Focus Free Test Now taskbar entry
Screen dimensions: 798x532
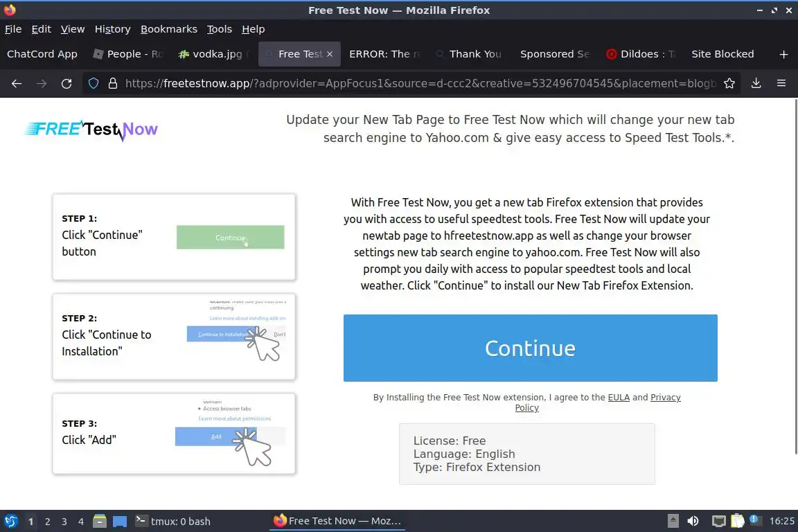pos(337,521)
